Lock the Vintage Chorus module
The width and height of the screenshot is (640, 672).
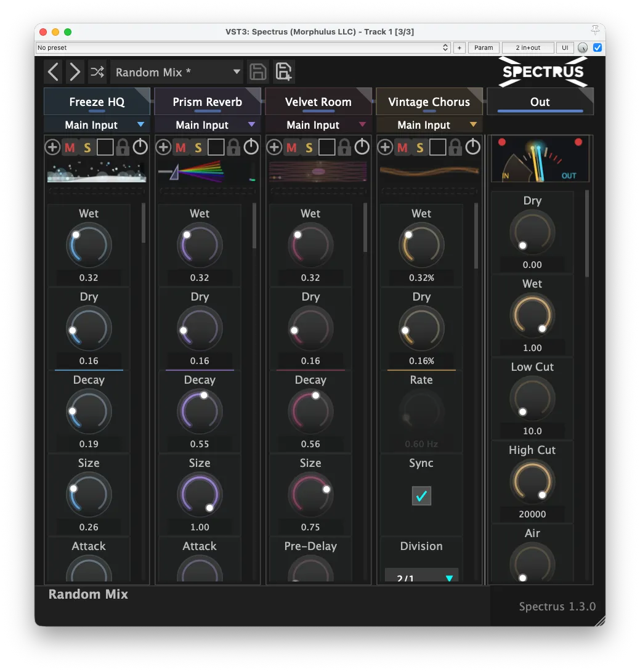point(455,147)
